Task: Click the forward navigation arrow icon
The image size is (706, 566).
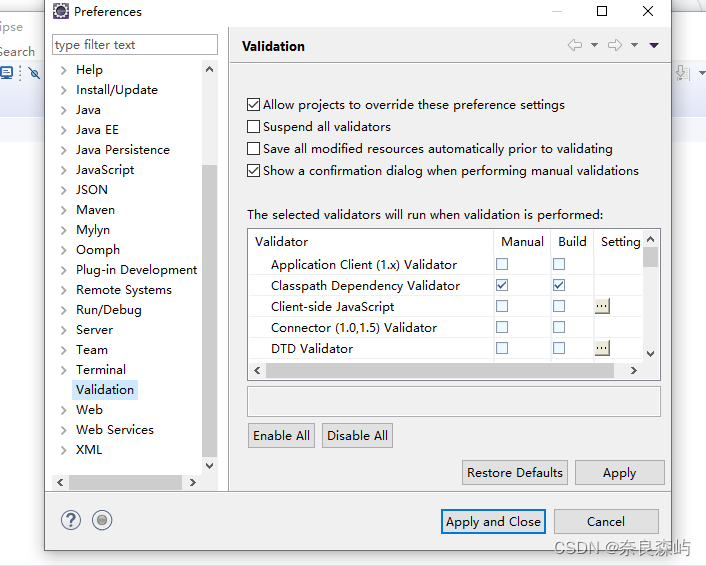Action: [x=615, y=45]
